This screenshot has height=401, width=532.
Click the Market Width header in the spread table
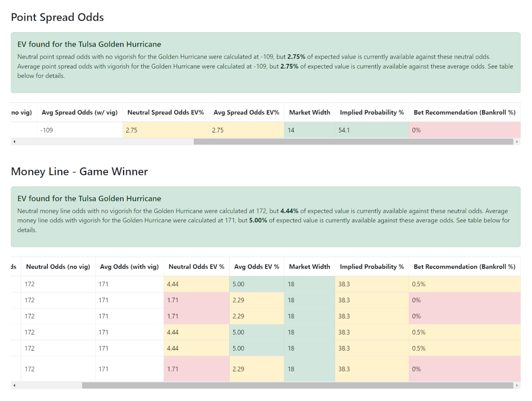click(x=309, y=112)
